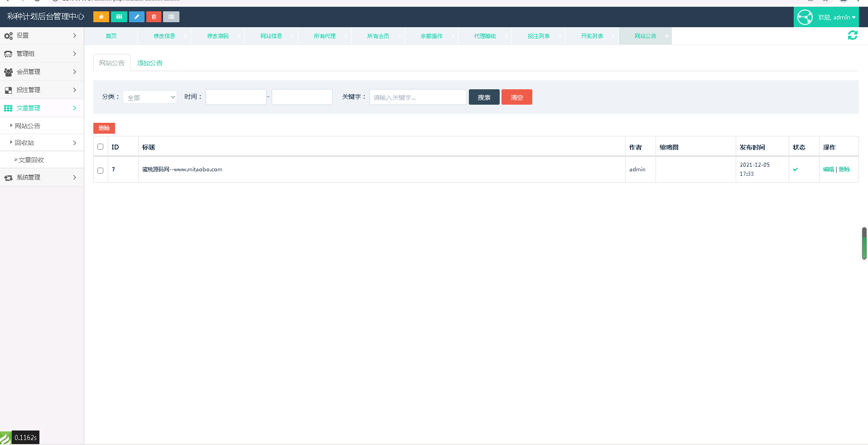The height and width of the screenshot is (445, 868).
Task: Click the gray list icon button
Action: point(171,17)
